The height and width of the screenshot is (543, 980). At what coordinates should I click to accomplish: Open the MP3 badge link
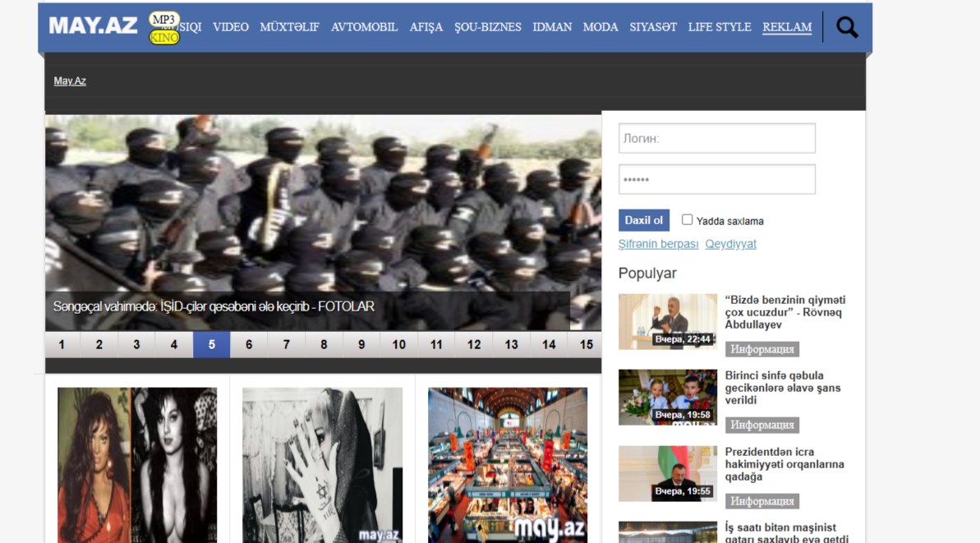coord(163,19)
